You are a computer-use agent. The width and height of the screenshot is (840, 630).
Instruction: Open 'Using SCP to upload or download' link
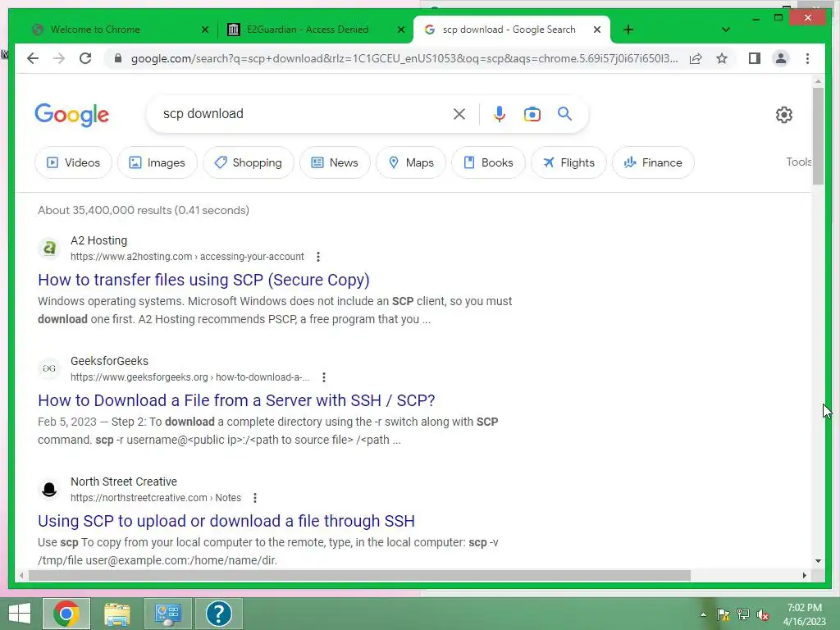(226, 521)
